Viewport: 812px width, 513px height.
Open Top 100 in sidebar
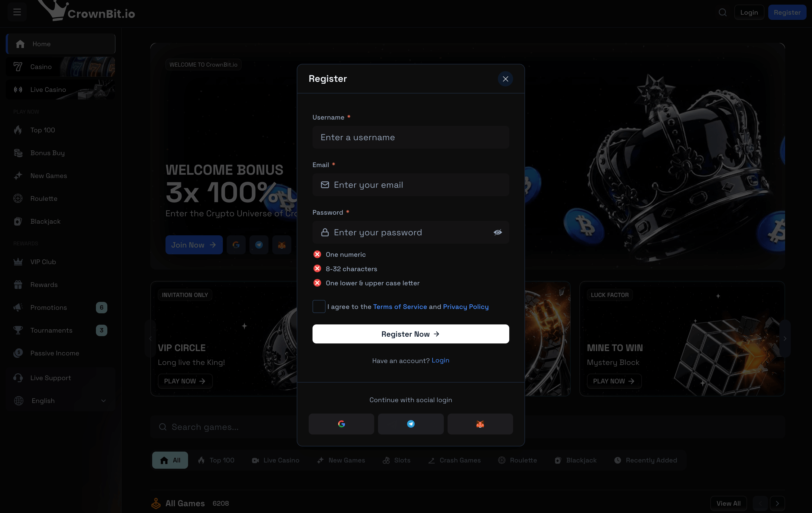click(x=61, y=130)
